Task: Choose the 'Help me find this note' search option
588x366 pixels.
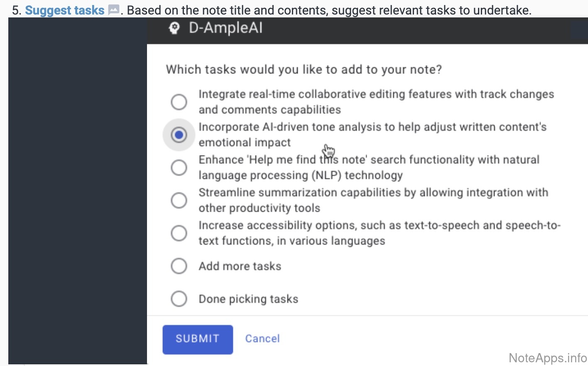Action: [179, 168]
